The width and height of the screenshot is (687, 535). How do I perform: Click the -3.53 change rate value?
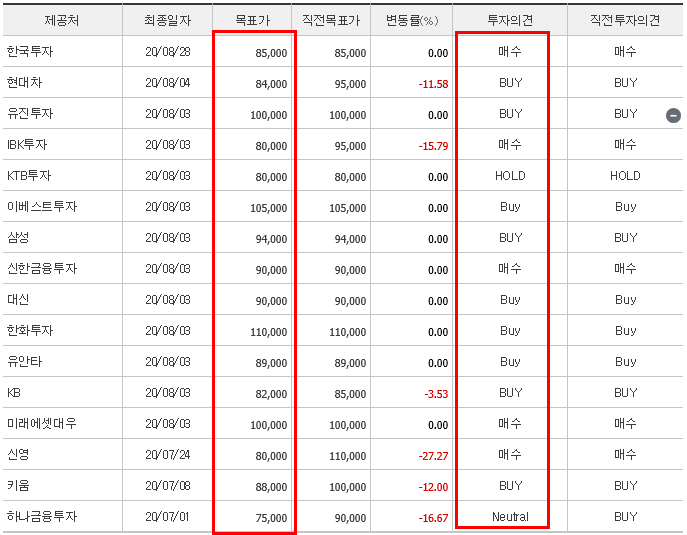pos(436,394)
